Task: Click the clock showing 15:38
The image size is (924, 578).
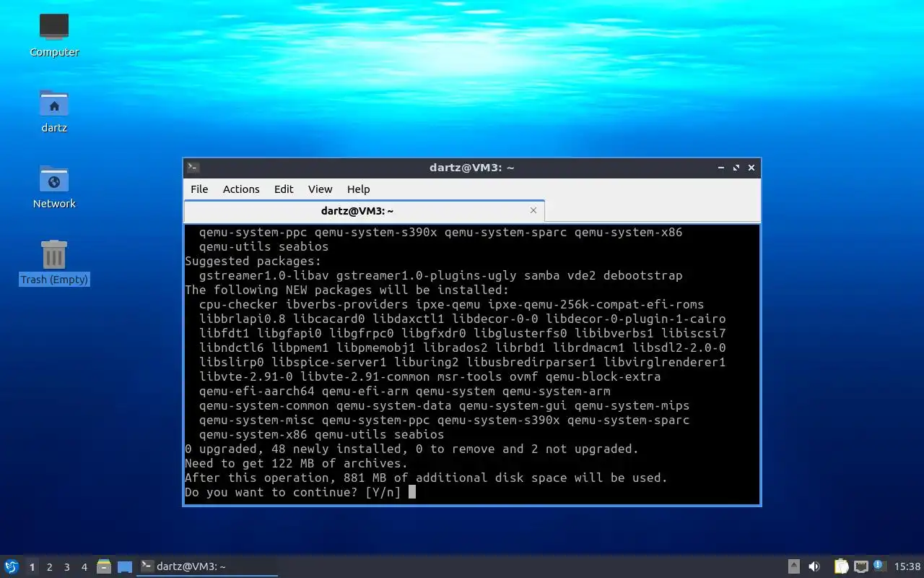Action: pos(907,566)
